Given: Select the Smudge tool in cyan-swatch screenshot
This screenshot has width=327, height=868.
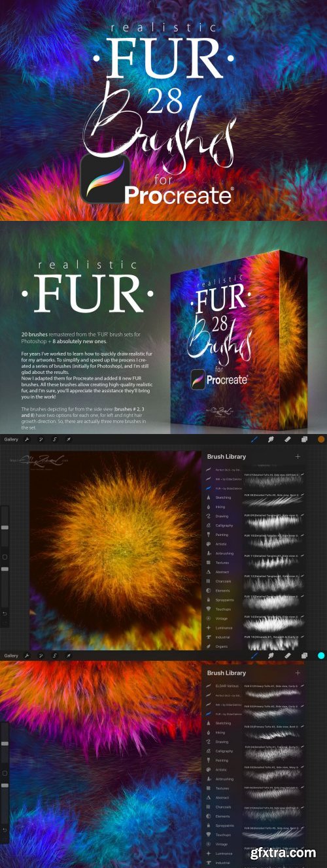Looking at the screenshot, I should (271, 655).
